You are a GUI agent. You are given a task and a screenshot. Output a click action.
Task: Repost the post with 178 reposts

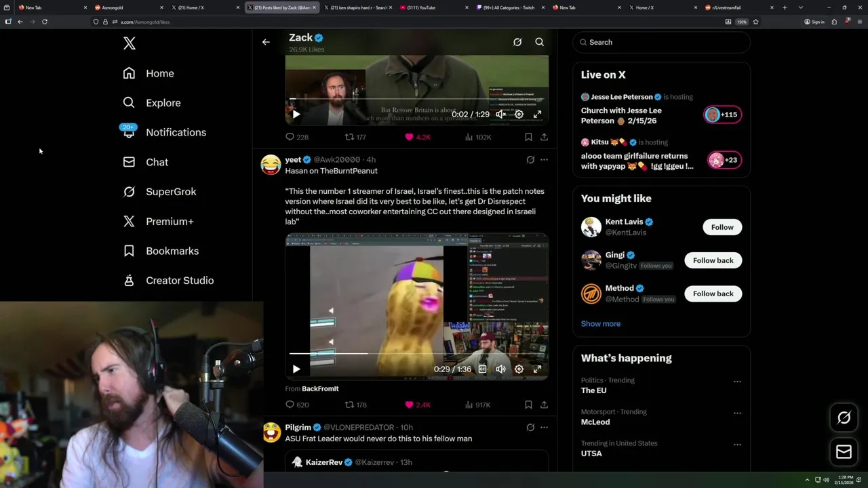[355, 405]
